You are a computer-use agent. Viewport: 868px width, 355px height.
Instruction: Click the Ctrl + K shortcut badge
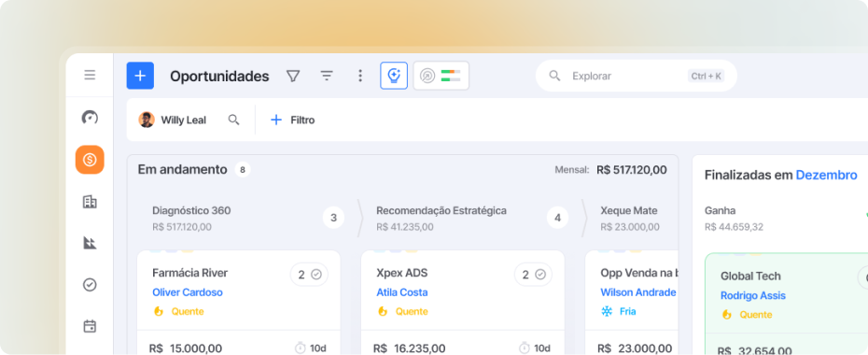point(706,76)
